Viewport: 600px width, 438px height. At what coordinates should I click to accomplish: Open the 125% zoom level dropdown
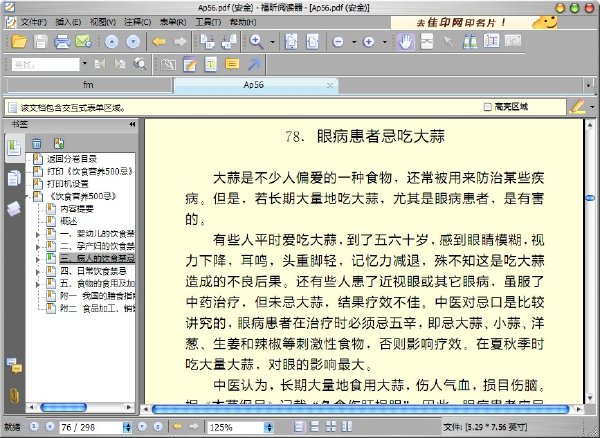click(x=269, y=427)
